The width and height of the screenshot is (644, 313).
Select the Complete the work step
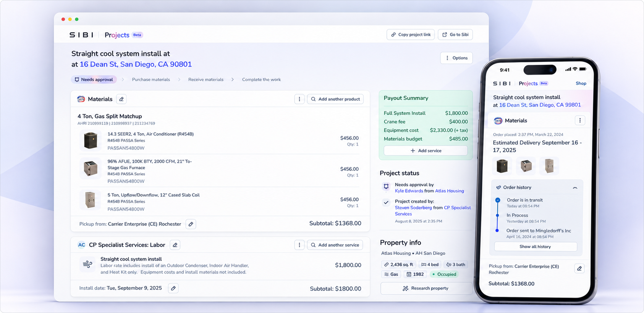coord(261,79)
